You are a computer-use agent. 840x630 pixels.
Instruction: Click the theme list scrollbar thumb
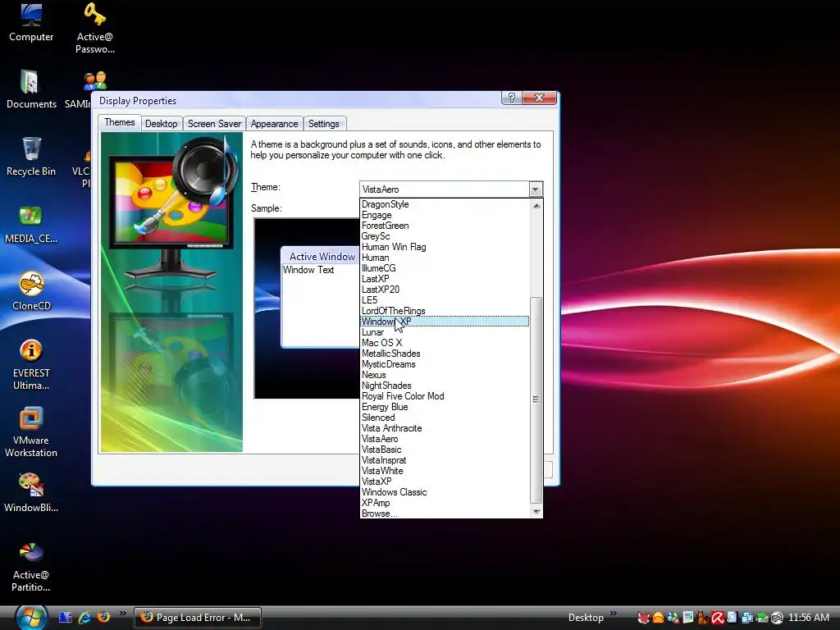coord(536,399)
